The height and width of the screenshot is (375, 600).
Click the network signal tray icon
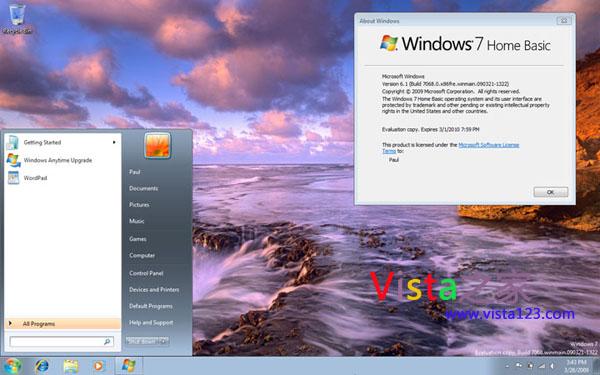coord(542,366)
